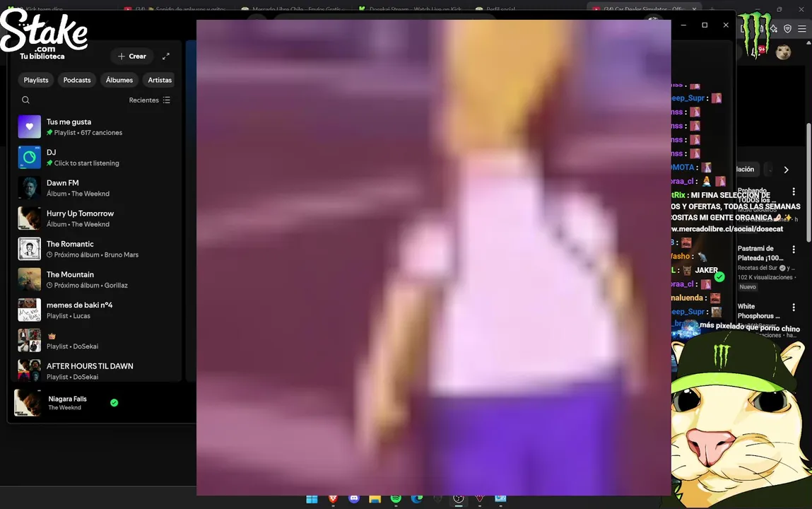The height and width of the screenshot is (509, 812).
Task: Click Recetas del Sur channel name
Action: point(757,268)
